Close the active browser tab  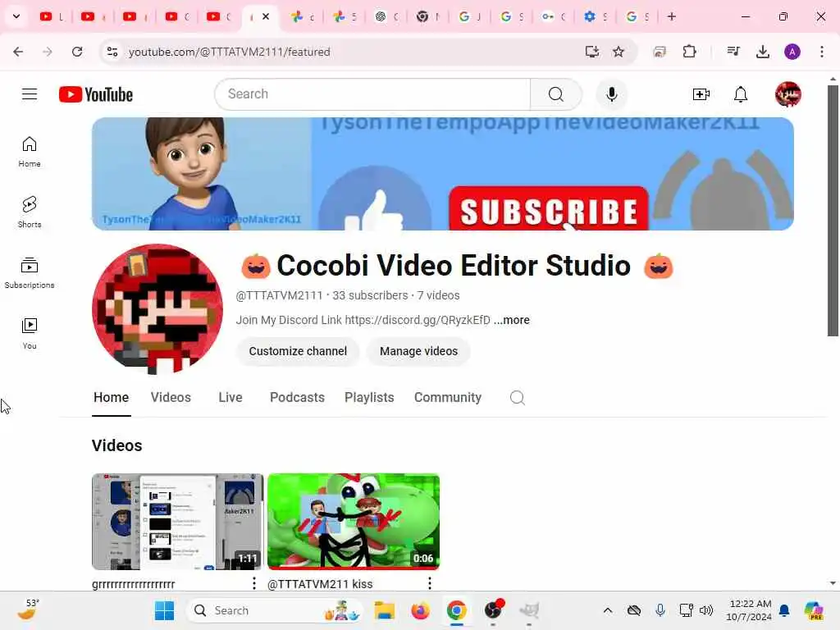pos(266,16)
